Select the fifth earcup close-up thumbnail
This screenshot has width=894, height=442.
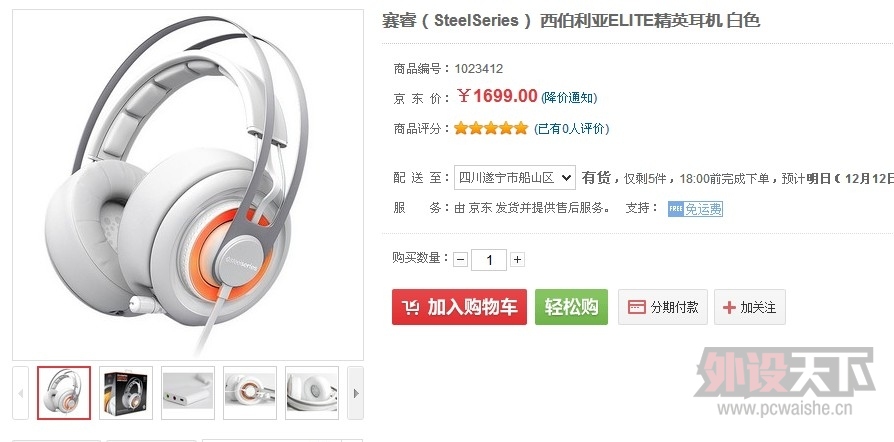(x=312, y=393)
